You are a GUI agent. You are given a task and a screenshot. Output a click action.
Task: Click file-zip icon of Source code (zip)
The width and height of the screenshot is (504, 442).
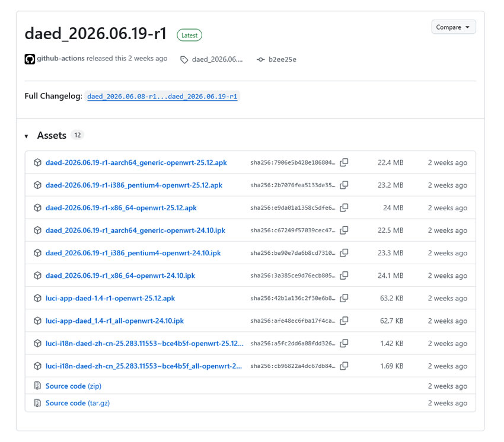coord(37,386)
